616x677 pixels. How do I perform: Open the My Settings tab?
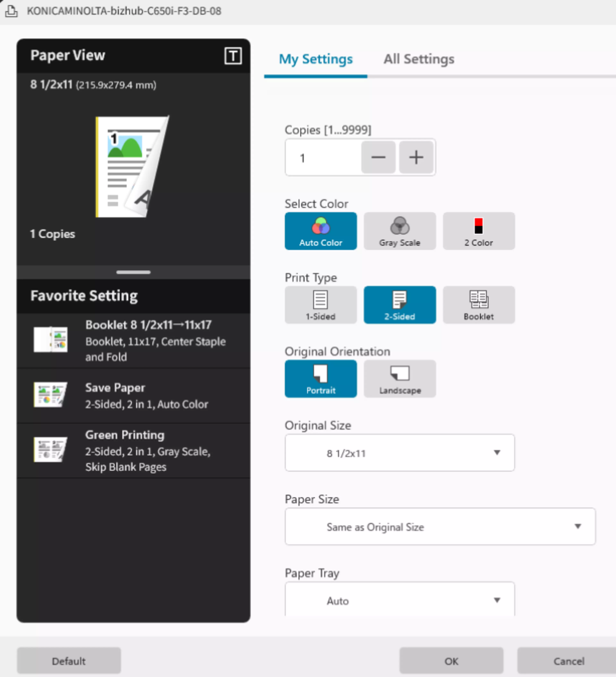pos(315,59)
